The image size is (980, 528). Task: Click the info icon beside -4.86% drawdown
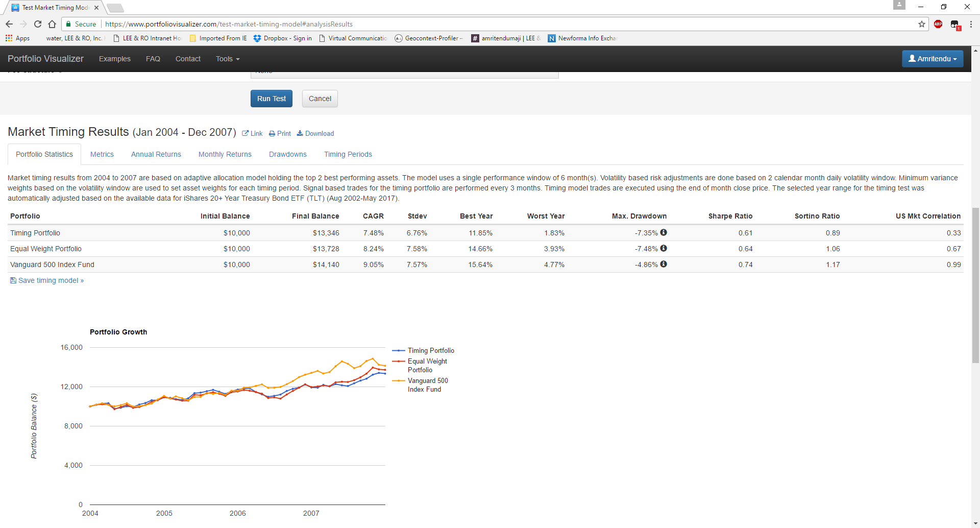click(x=664, y=264)
